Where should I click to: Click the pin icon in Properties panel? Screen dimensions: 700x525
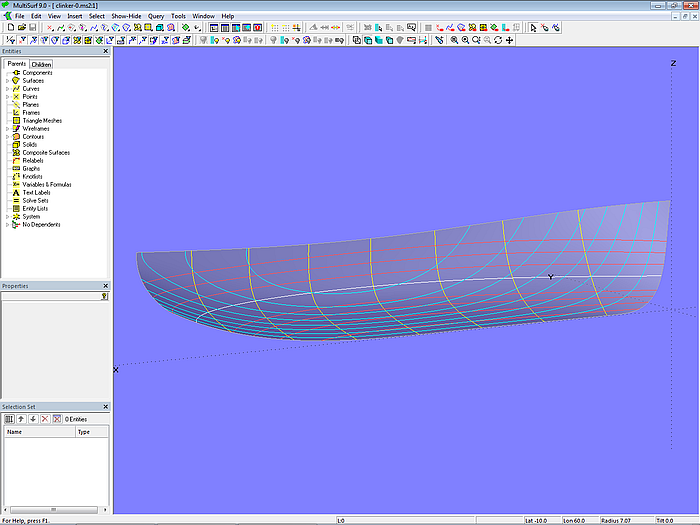click(104, 296)
